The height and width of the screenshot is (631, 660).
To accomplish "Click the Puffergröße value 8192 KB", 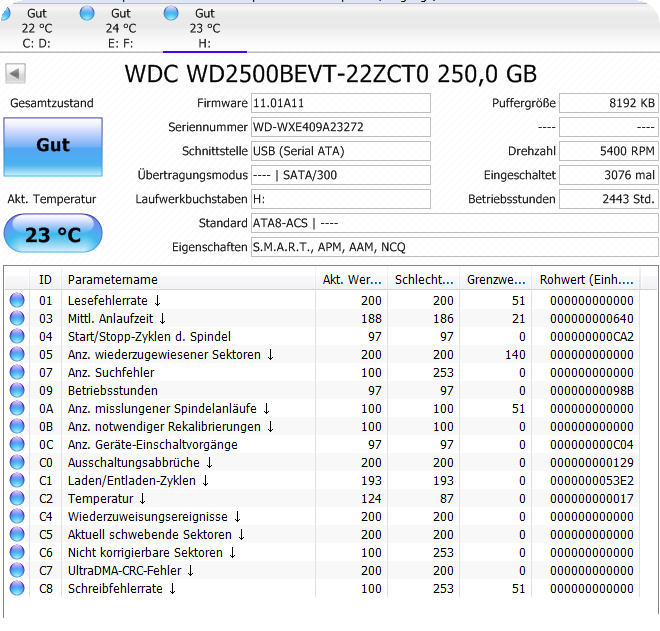I will pos(609,103).
